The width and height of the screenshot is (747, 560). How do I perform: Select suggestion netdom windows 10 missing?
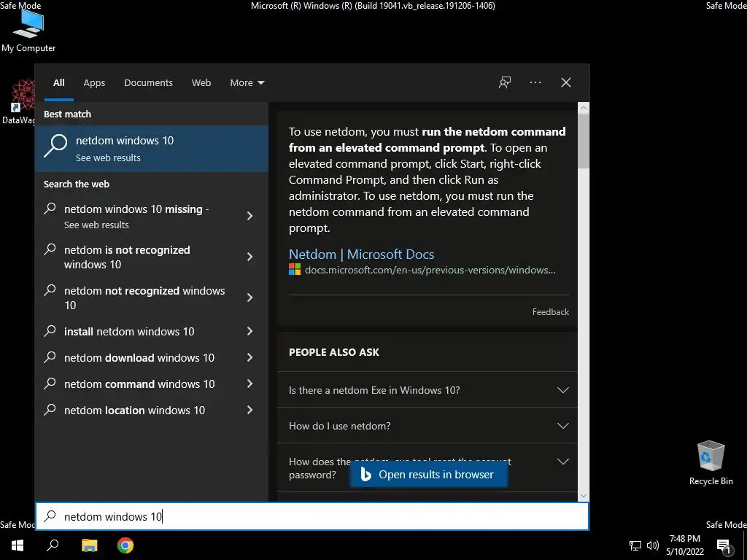point(136,216)
